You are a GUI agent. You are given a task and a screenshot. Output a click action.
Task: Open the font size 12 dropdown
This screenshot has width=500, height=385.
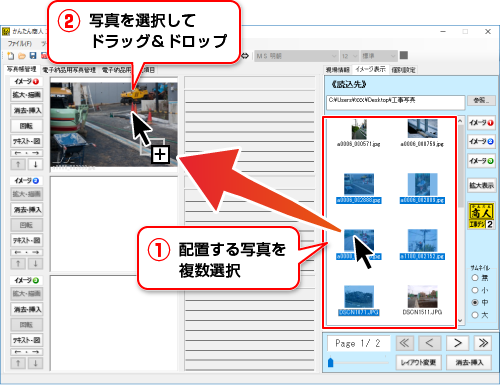[x=349, y=56]
